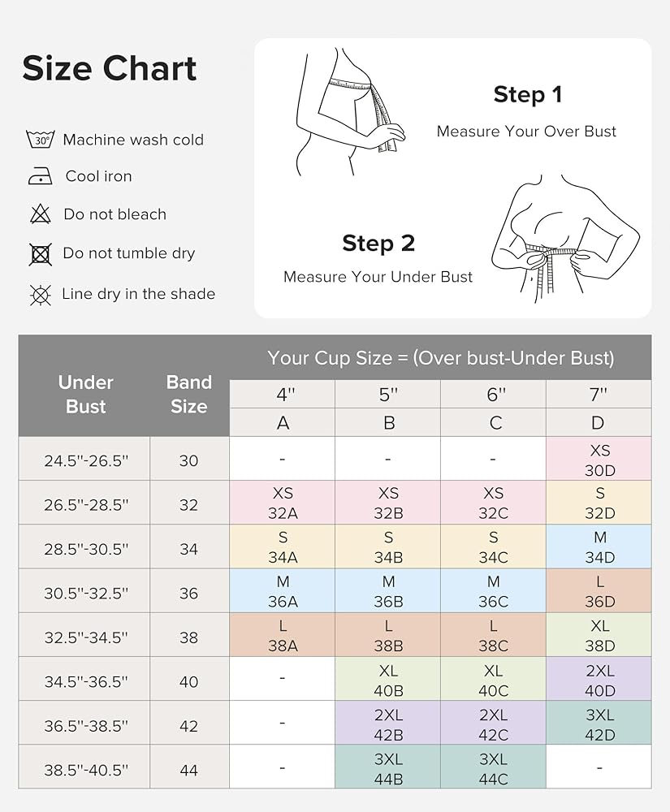Click the Size Chart heading
Viewport: 670px width, 812px height.
pyautogui.click(x=110, y=68)
